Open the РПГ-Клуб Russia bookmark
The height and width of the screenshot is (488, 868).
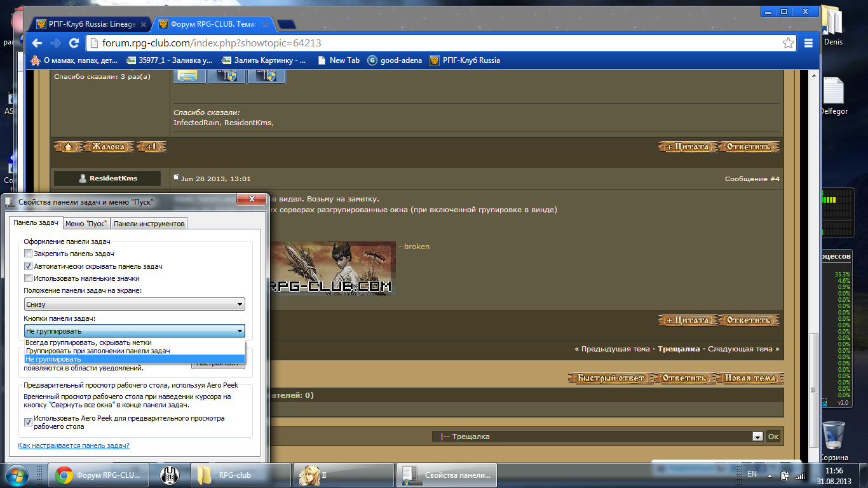coord(465,60)
